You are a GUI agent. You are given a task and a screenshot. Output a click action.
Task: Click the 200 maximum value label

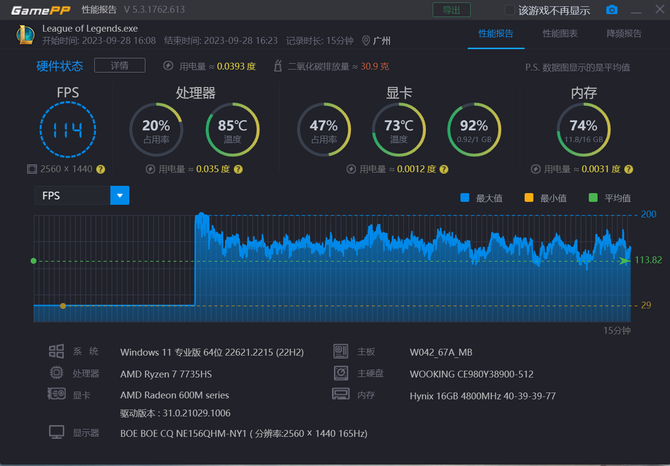(649, 214)
